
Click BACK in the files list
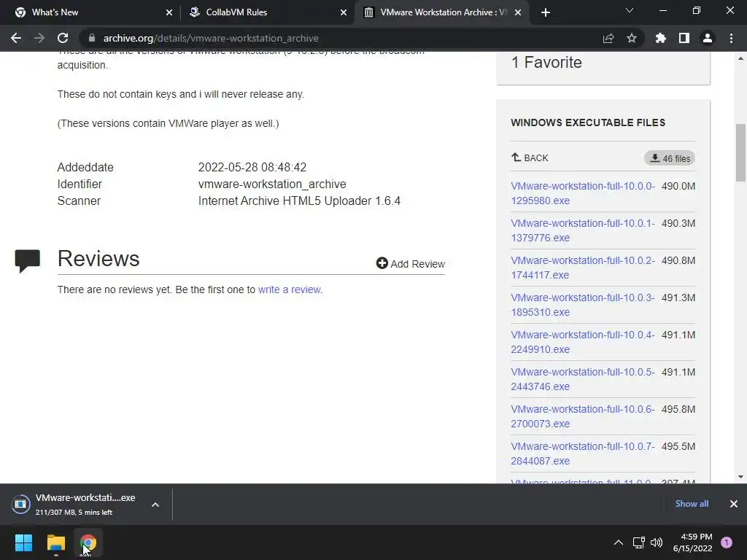point(530,157)
